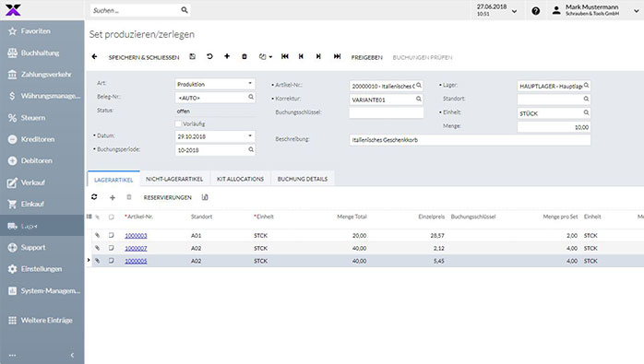Click the search magnifier in the top bar
Screen dimensions: 644x364
[x=185, y=10]
